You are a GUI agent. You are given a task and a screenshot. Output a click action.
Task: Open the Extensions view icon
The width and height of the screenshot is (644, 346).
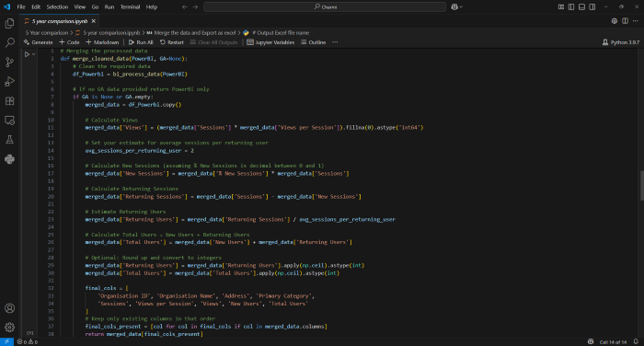point(9,100)
